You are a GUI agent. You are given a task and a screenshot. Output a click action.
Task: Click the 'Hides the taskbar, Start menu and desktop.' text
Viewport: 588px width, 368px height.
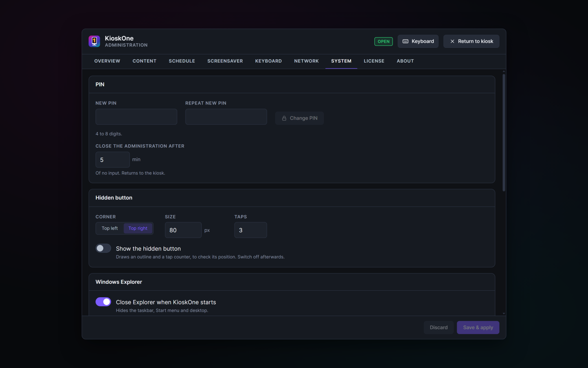click(x=162, y=311)
